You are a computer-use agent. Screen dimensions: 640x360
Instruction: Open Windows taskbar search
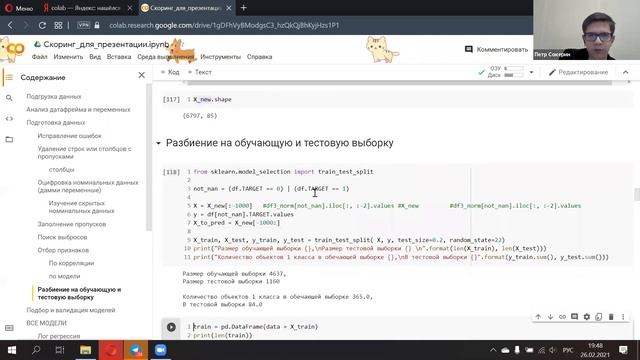36,350
